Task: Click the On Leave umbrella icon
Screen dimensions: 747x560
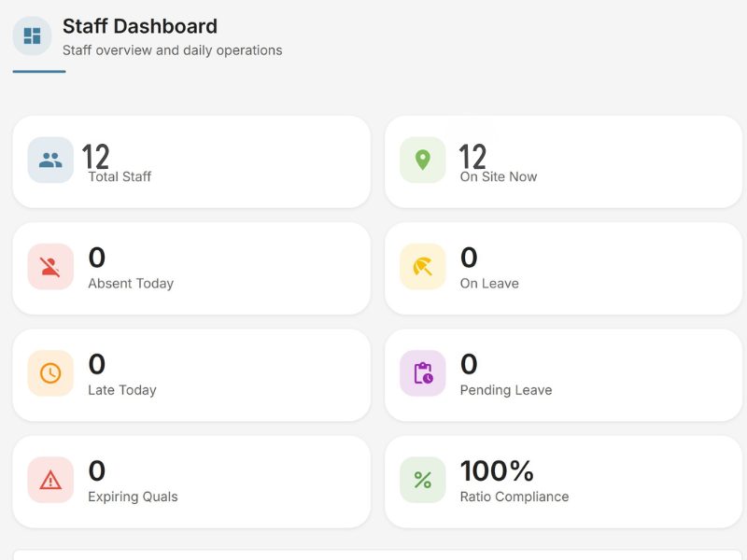Action: tap(422, 267)
